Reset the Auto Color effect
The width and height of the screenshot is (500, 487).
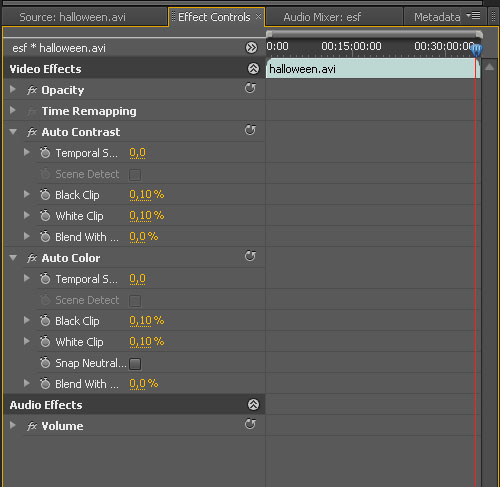tap(250, 256)
